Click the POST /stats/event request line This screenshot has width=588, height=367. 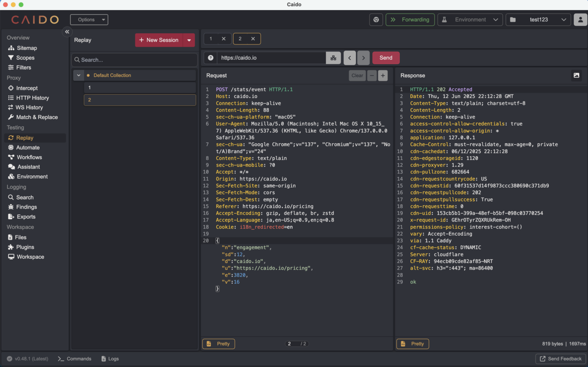(254, 90)
